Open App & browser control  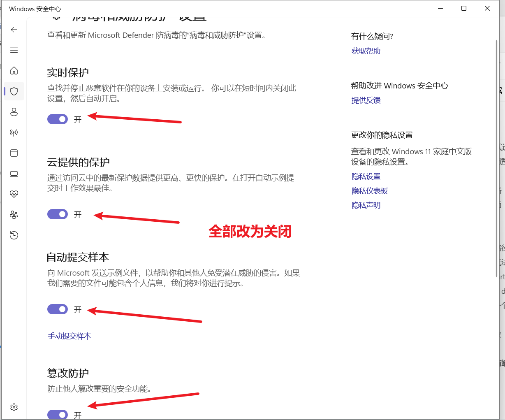tap(14, 153)
